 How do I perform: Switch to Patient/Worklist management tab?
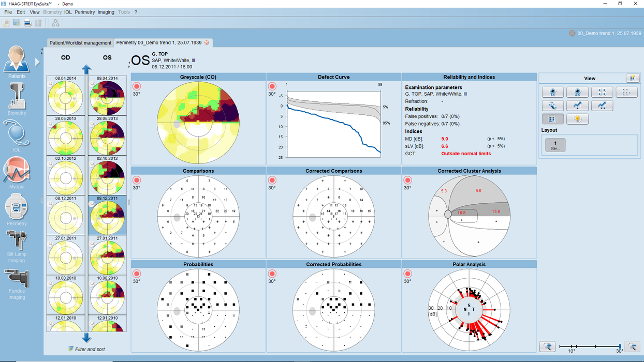click(x=80, y=43)
